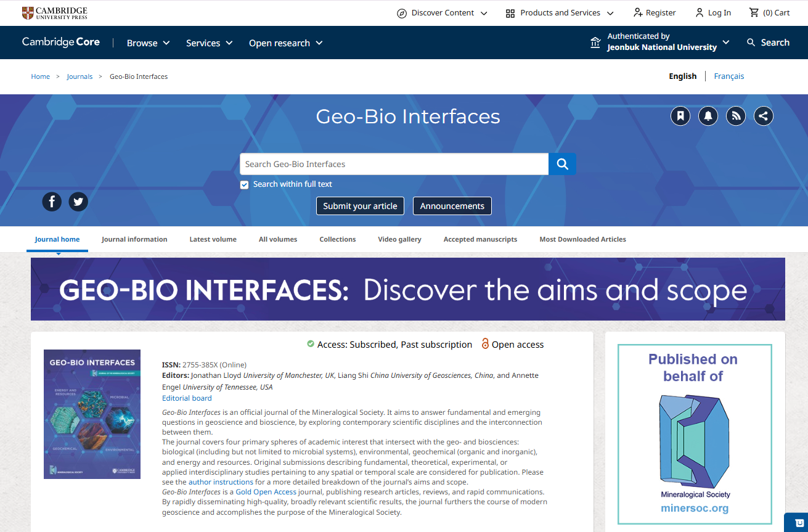The width and height of the screenshot is (808, 532).
Task: Follow the author instructions link
Action: [x=221, y=482]
